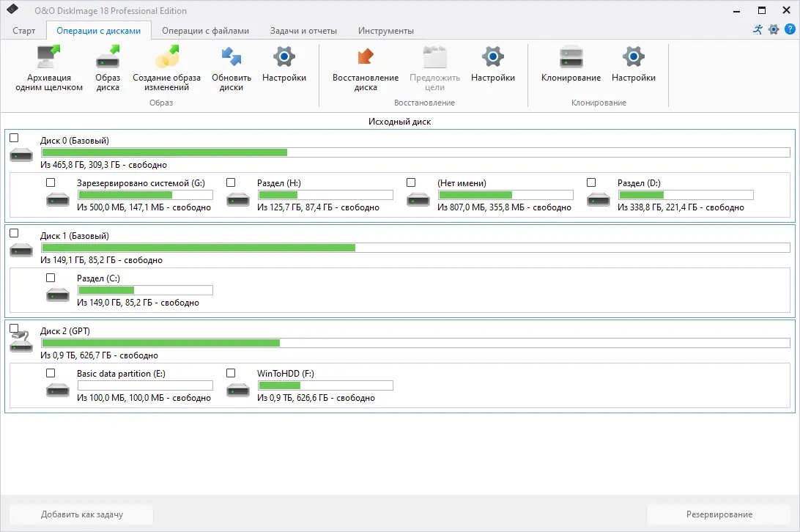The height and width of the screenshot is (532, 800).
Task: Check the Диск 2 (GPT) checkbox
Action: point(15,328)
